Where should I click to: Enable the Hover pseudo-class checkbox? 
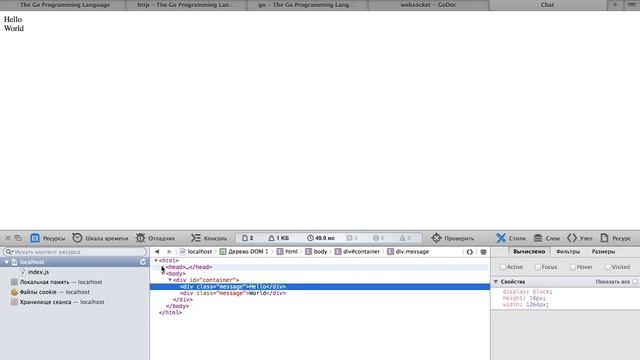pyautogui.click(x=573, y=267)
